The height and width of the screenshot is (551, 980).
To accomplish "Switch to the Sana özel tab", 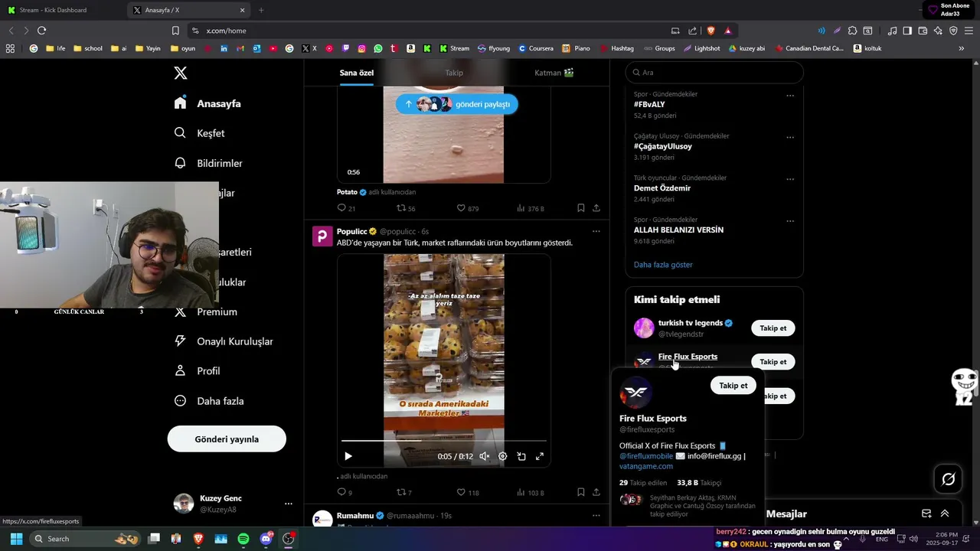I will (357, 73).
